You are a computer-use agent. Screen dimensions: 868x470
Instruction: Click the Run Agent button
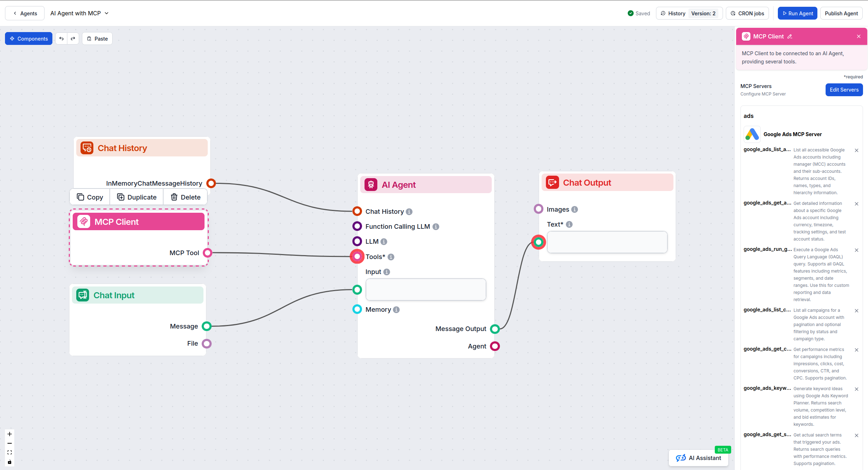click(x=797, y=13)
